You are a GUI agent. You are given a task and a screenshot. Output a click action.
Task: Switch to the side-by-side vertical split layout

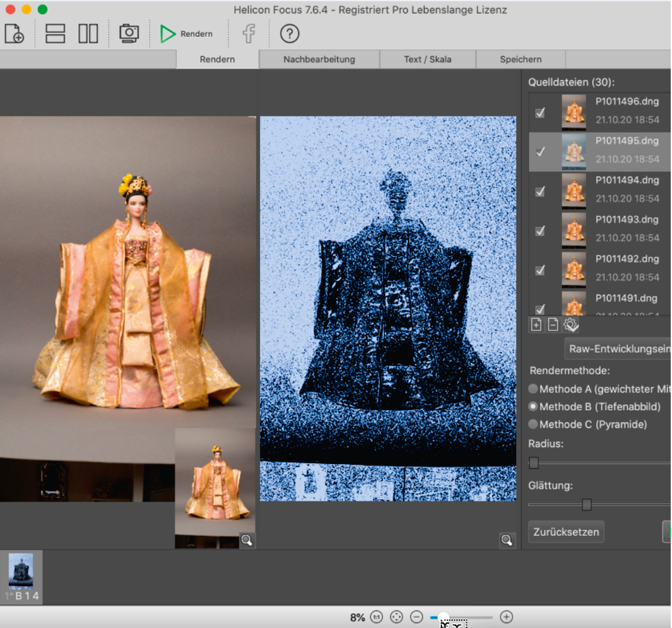click(x=88, y=34)
